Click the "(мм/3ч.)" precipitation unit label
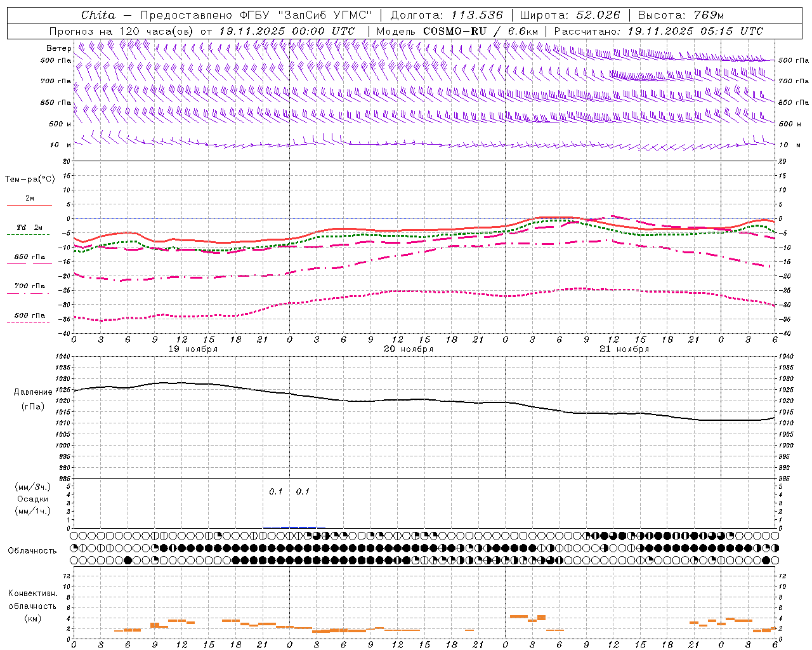This screenshot has width=812, height=650. 33,487
